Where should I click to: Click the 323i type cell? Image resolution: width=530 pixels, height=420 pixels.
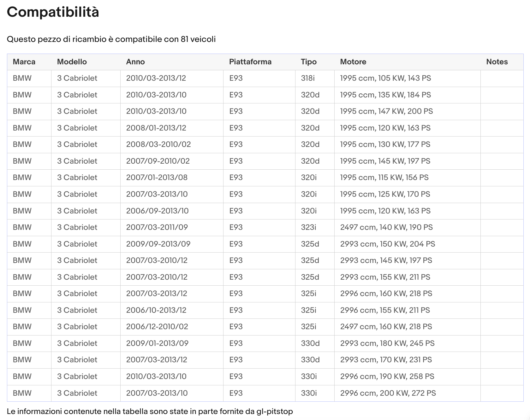pos(315,228)
